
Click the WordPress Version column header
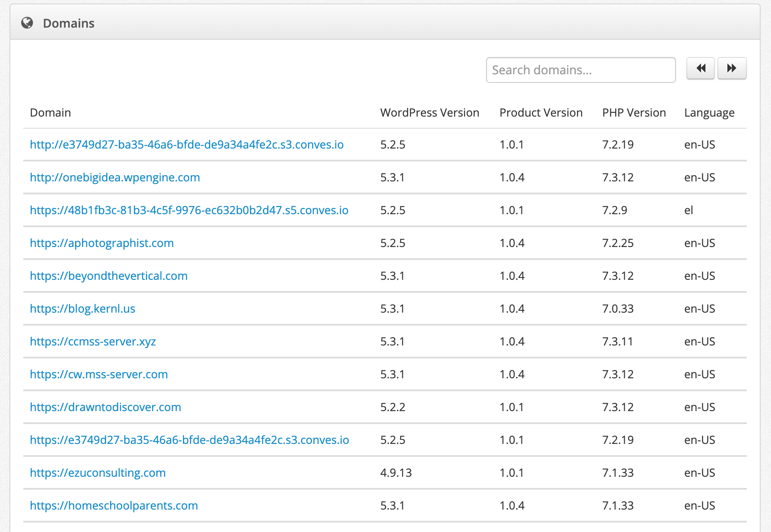tap(430, 113)
